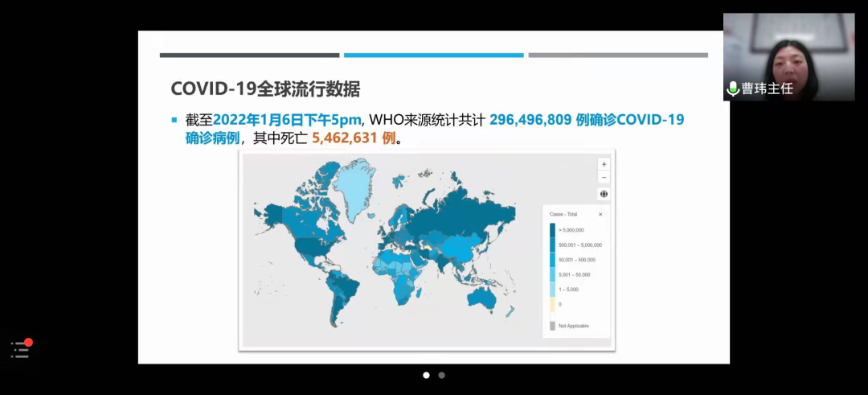Close the Cases - Total legend panel
868x395 pixels.
click(x=600, y=215)
